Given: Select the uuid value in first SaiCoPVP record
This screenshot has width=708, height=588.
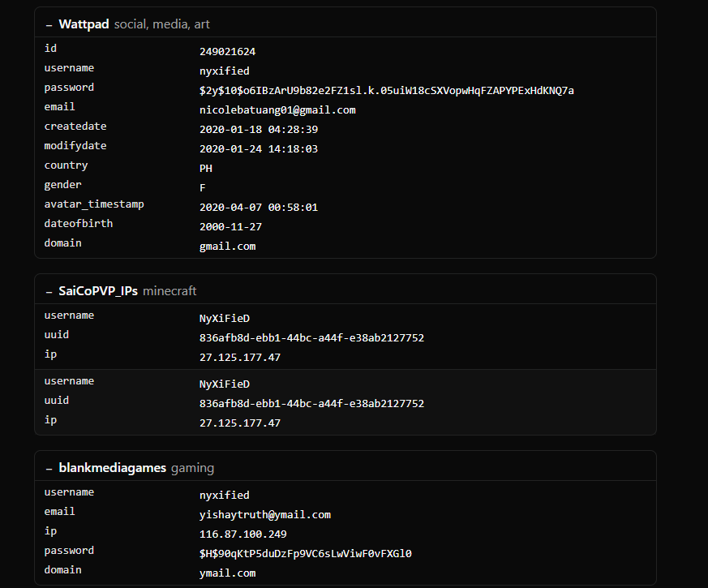Looking at the screenshot, I should tap(312, 338).
